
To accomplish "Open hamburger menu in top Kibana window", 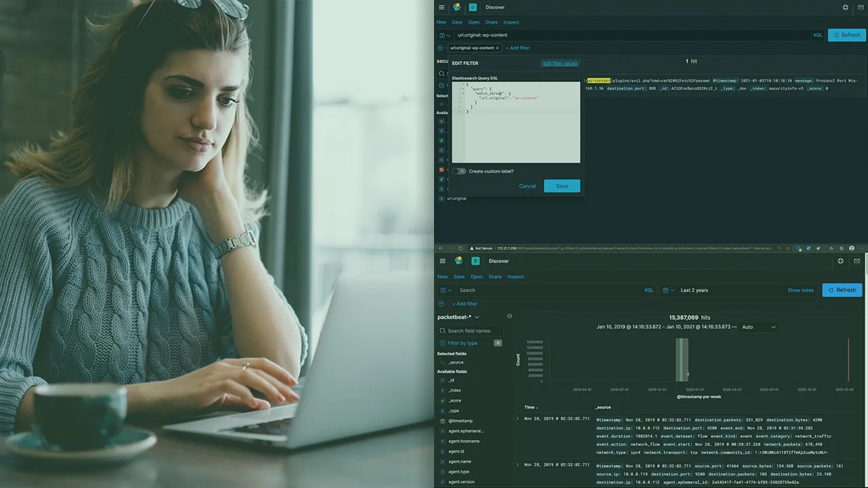I will point(441,7).
